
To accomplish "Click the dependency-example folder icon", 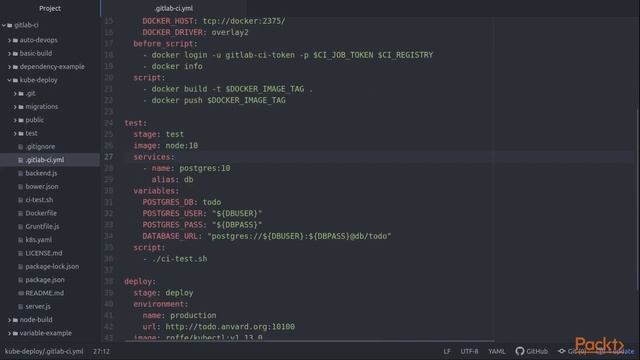I will click(16, 67).
